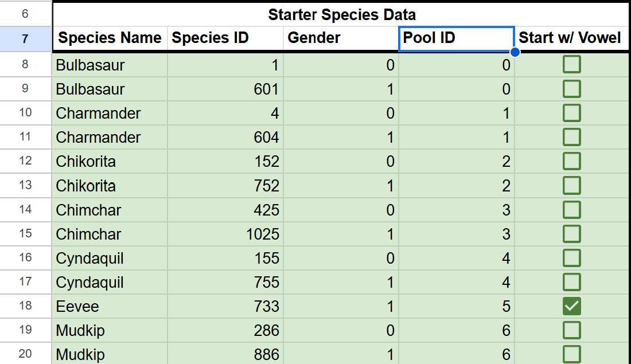Click the Starter Species Data title cell
631x364 pixels.
point(341,14)
